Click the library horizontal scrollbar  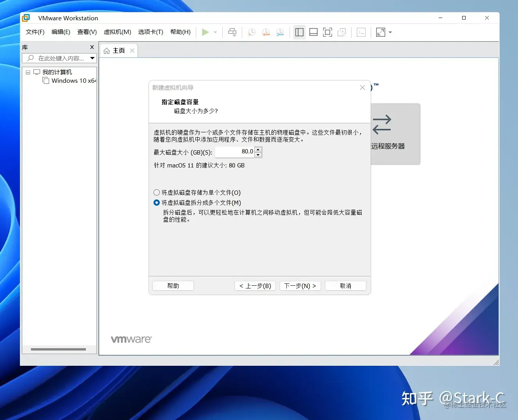click(x=58, y=349)
